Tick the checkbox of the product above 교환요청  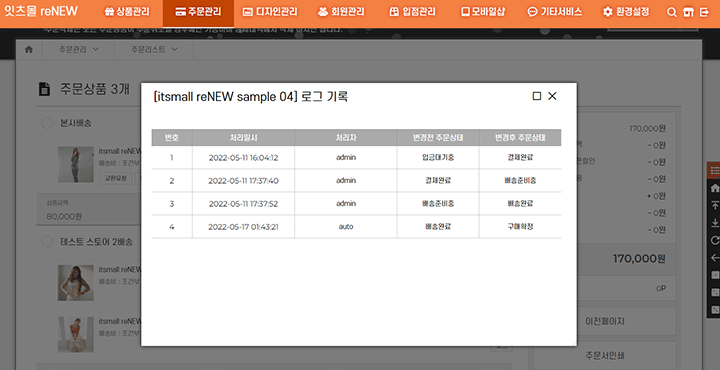pyautogui.click(x=47, y=152)
